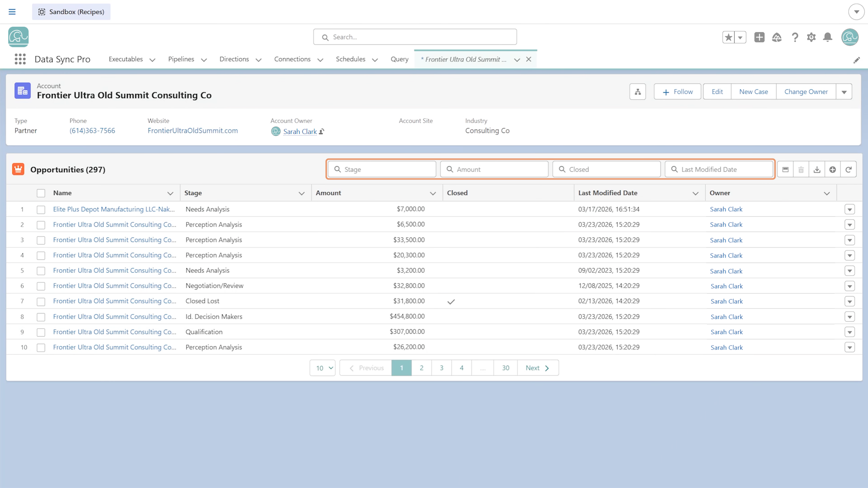The width and height of the screenshot is (868, 488).
Task: Select checkbox for the Id. Decision Makers row
Action: pyautogui.click(x=41, y=317)
